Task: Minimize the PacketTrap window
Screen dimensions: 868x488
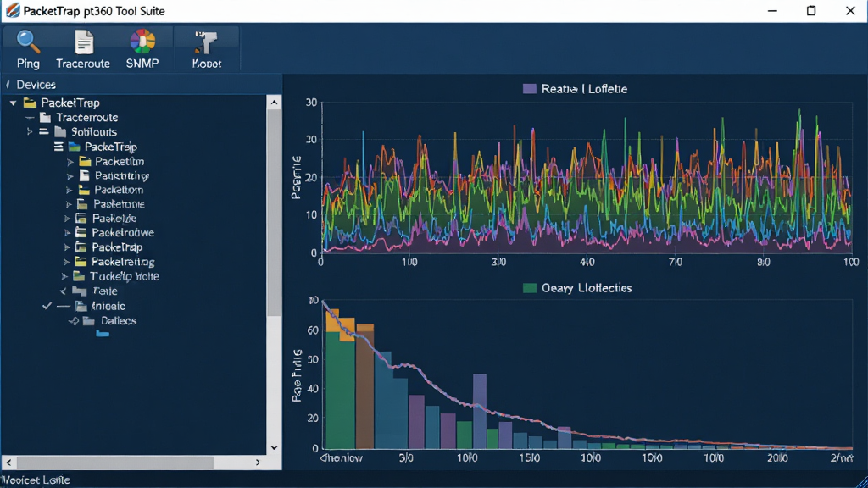Action: click(x=772, y=10)
